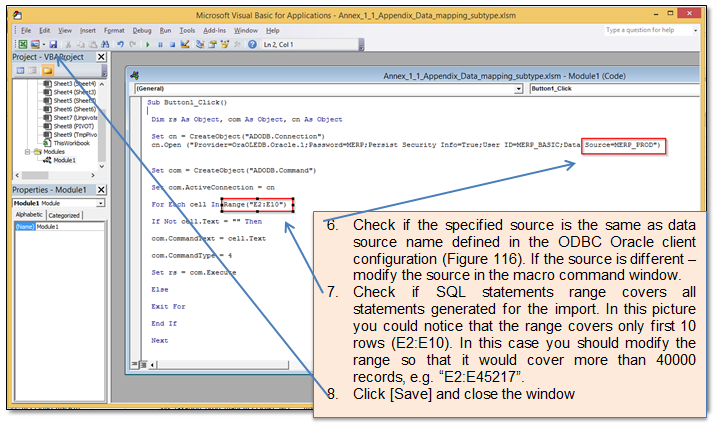Collapse the Modules folder tree node
The height and width of the screenshot is (423, 713).
pos(28,151)
